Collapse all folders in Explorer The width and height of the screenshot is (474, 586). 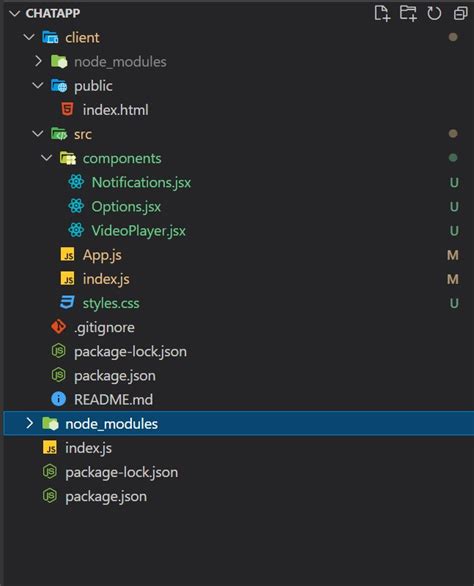(x=460, y=13)
